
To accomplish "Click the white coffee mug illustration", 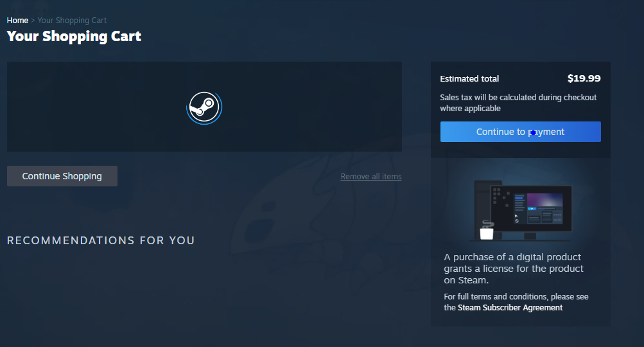I will (x=487, y=231).
